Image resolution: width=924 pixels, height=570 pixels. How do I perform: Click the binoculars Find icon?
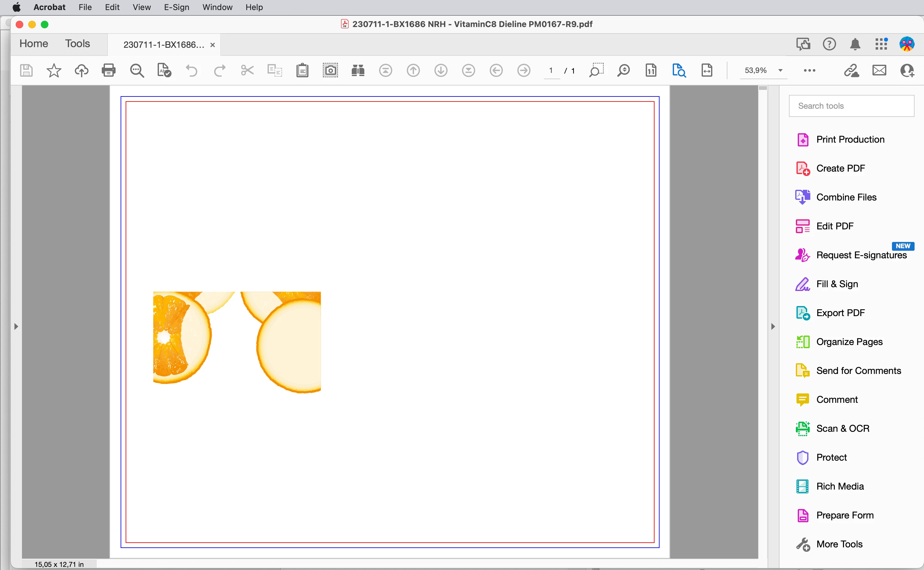point(357,70)
